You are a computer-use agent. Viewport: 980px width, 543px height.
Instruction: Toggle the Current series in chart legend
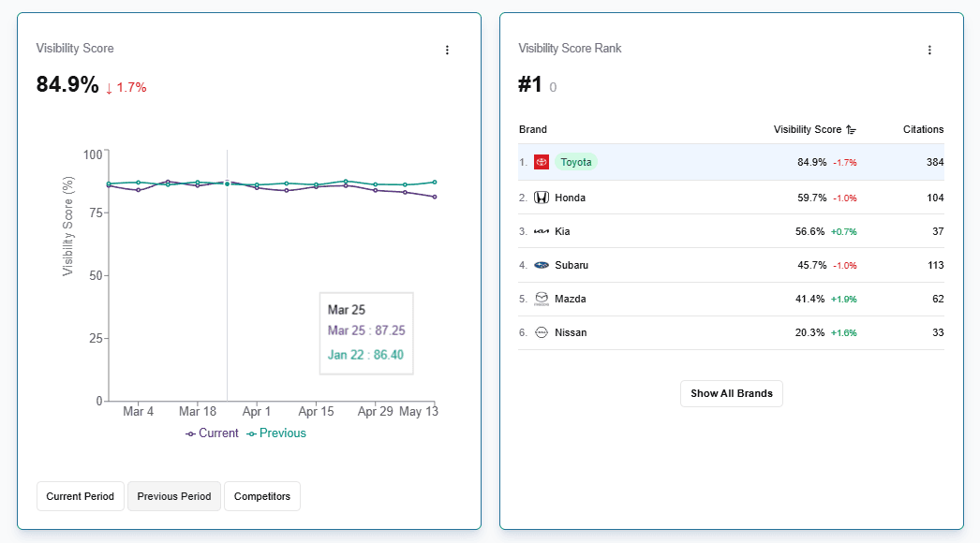tap(212, 433)
